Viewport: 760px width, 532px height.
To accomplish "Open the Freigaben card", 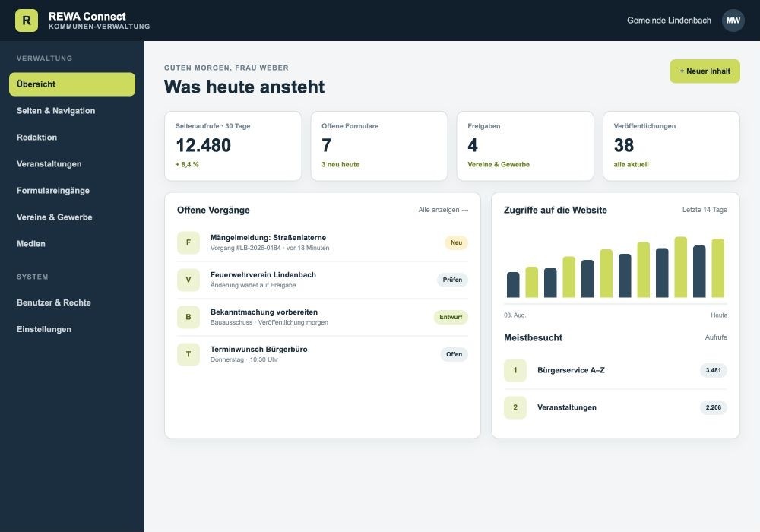I will 525,146.
